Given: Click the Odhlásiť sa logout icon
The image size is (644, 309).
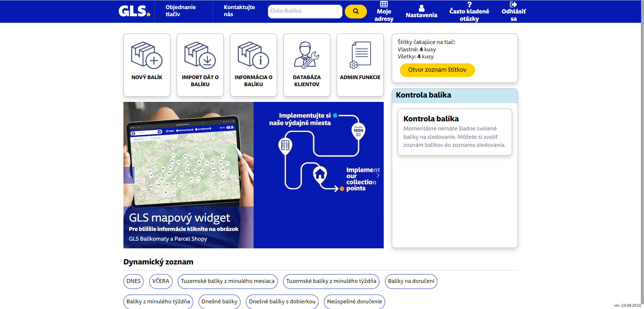Looking at the screenshot, I should (514, 4).
